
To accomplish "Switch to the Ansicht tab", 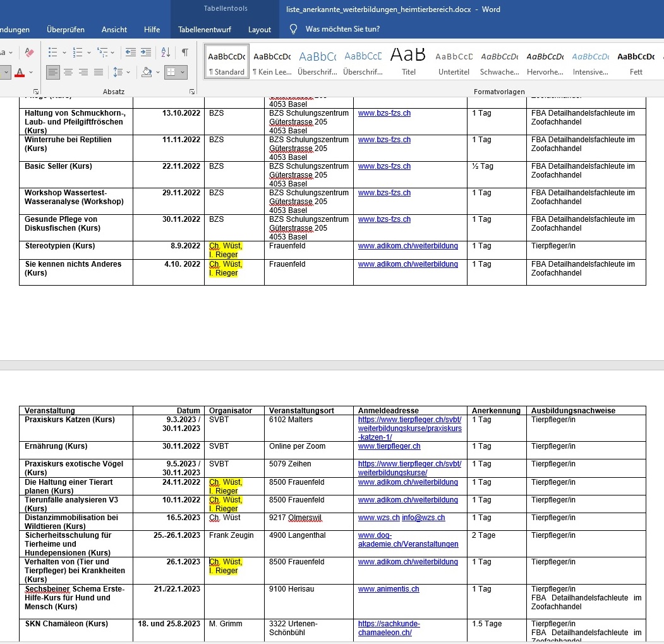I will pyautogui.click(x=114, y=29).
